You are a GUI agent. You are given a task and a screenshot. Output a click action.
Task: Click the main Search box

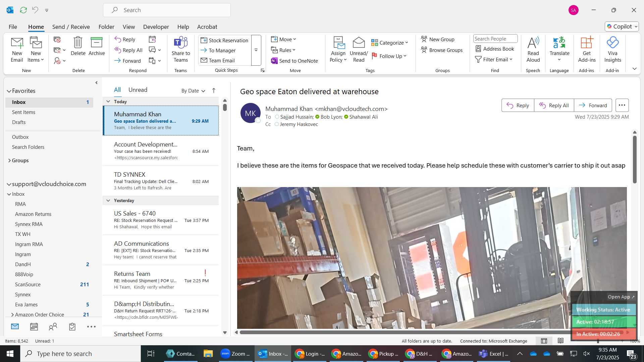tap(167, 10)
